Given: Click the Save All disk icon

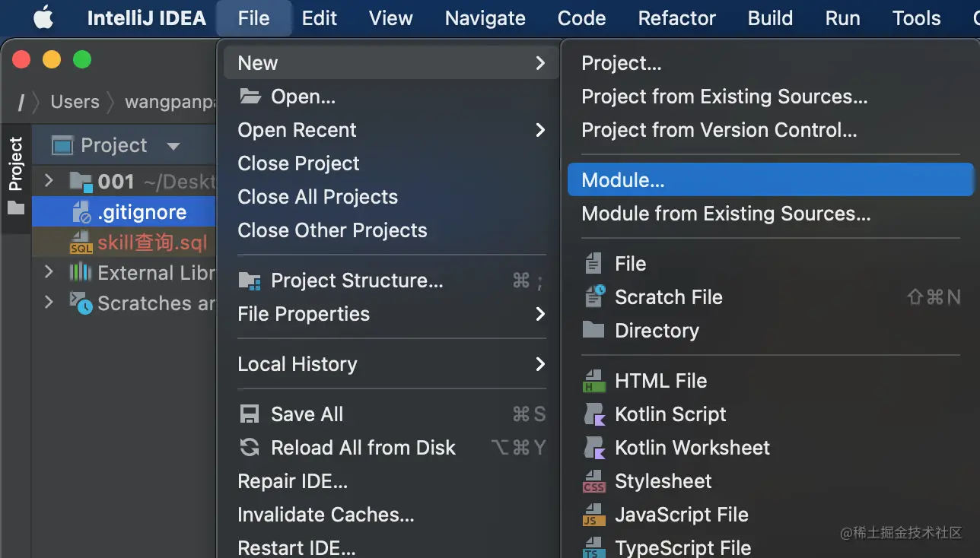Looking at the screenshot, I should [x=250, y=414].
